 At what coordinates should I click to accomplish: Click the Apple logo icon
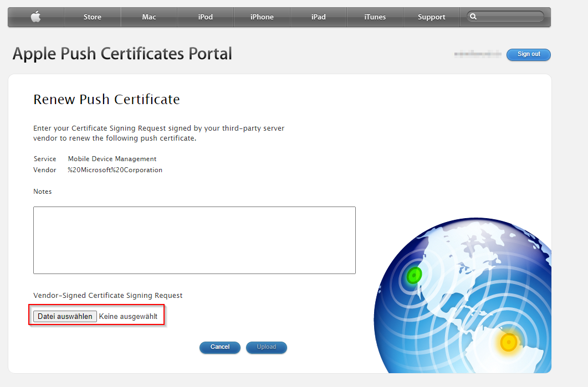[x=35, y=17]
